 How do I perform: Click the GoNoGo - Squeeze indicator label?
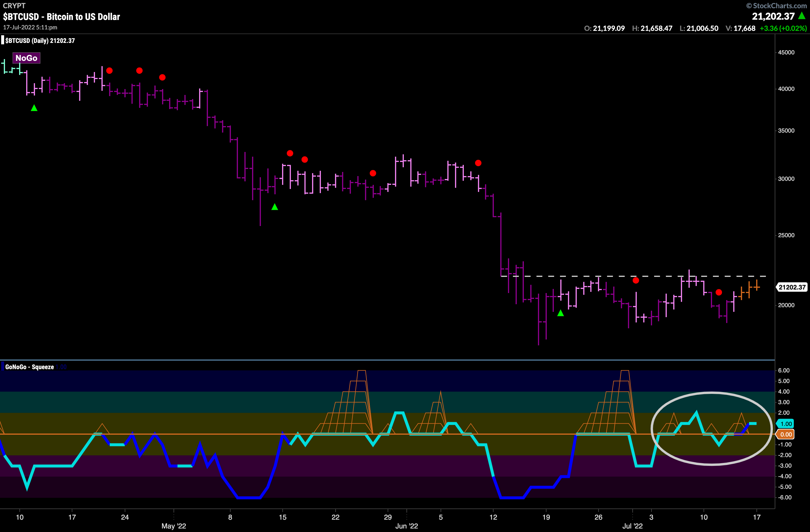tap(30, 367)
